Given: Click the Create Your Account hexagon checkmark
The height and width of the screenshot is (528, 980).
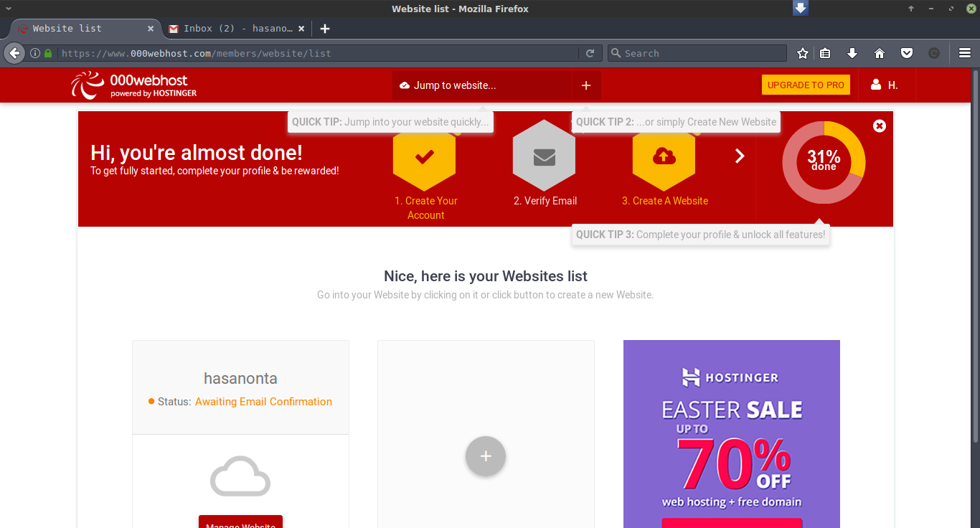Looking at the screenshot, I should coord(425,156).
